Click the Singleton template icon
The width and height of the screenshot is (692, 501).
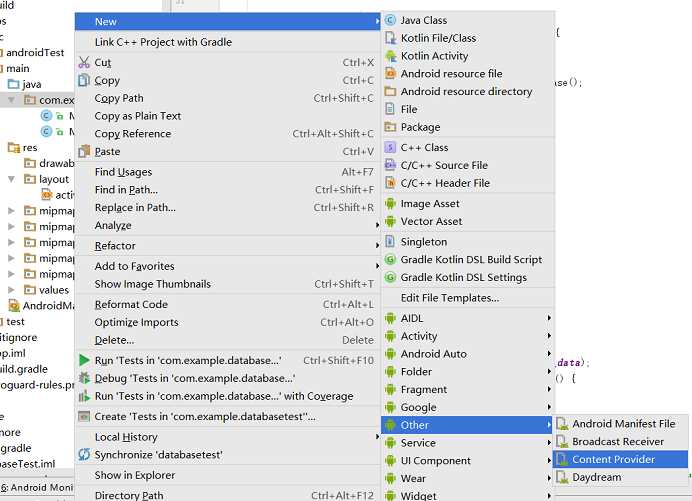point(390,241)
